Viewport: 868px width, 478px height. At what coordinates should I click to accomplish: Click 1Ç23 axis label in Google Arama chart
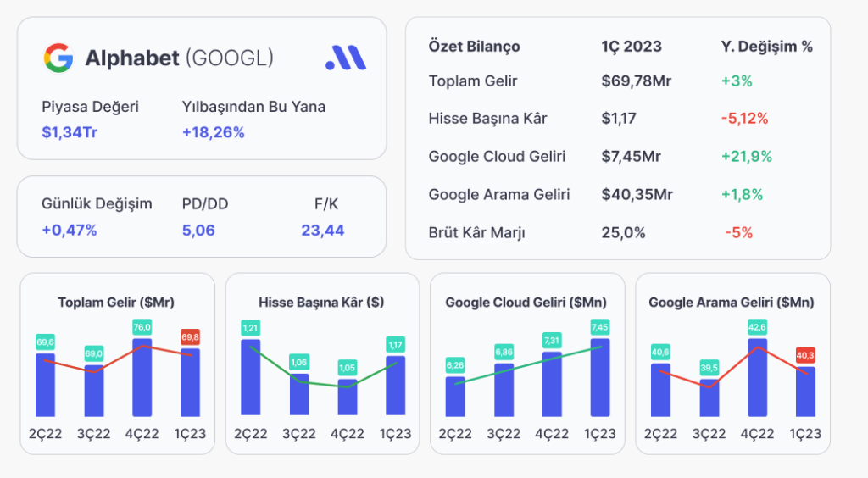tap(805, 434)
